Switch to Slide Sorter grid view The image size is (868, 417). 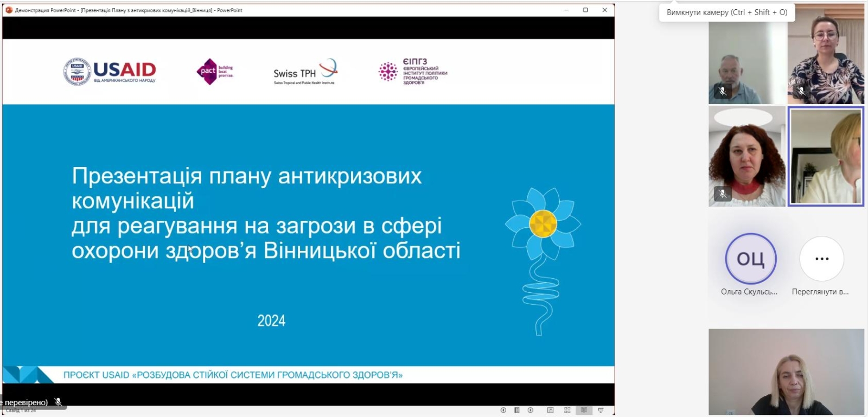pos(567,410)
